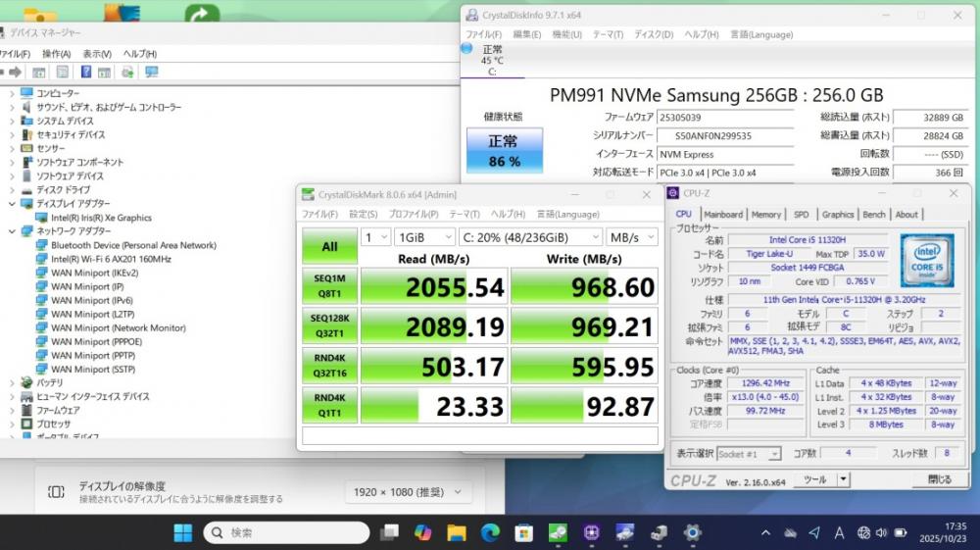This screenshot has width=980, height=550.
Task: Collapse the ネットワーク アダプター tree node
Action: (x=12, y=231)
